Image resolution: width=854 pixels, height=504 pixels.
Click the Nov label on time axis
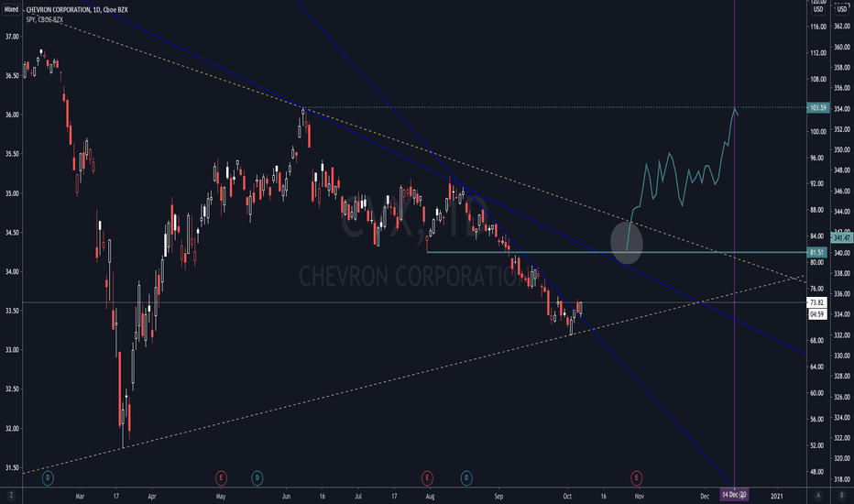(639, 496)
